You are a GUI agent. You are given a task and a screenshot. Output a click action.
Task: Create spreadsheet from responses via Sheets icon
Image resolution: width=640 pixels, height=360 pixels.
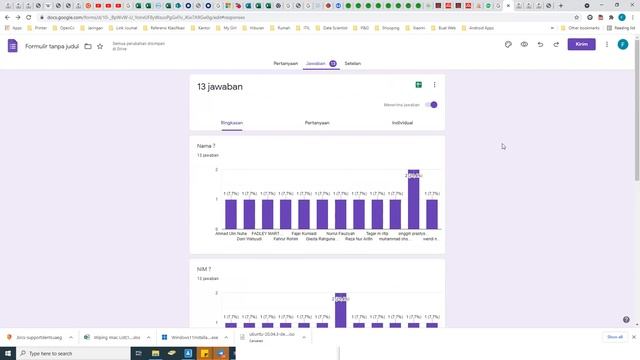pyautogui.click(x=418, y=84)
